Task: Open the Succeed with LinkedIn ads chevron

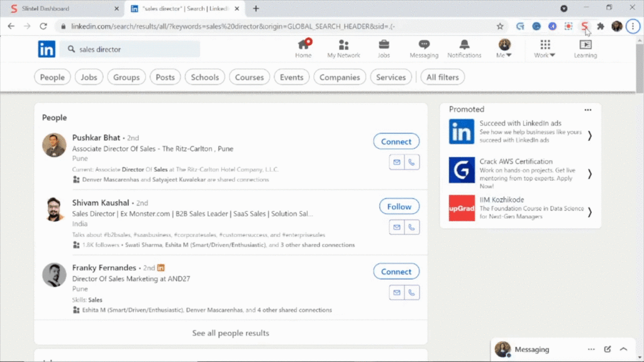Action: point(590,136)
